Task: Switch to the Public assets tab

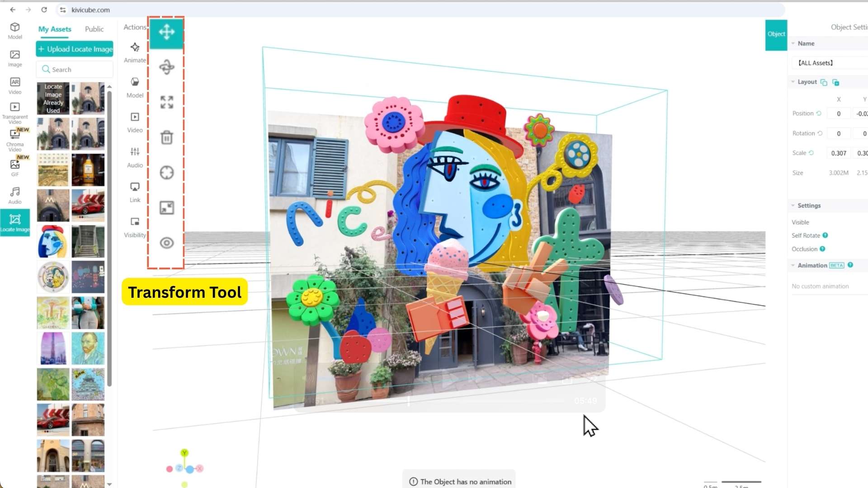Action: coord(94,29)
